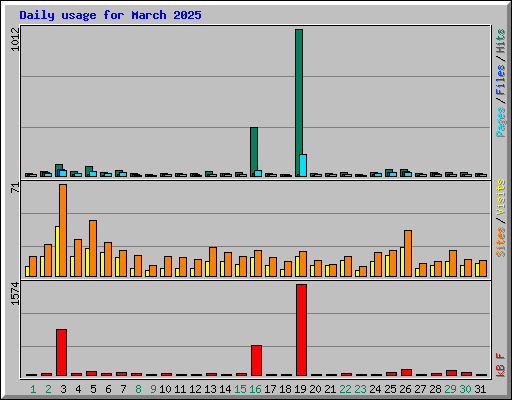This screenshot has width=512, height=400.
Task: Click the orange 'Sites' legend label
Action: pyautogui.click(x=500, y=242)
